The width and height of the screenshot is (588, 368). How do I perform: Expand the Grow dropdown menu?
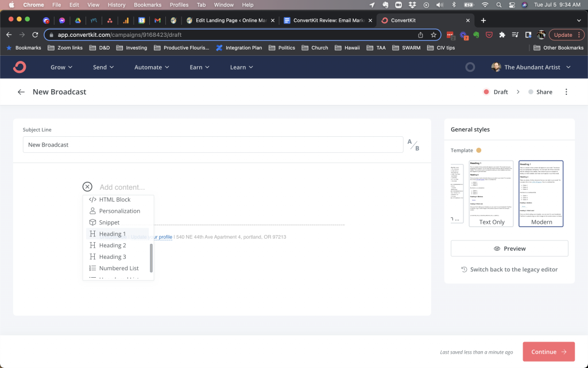pyautogui.click(x=61, y=67)
